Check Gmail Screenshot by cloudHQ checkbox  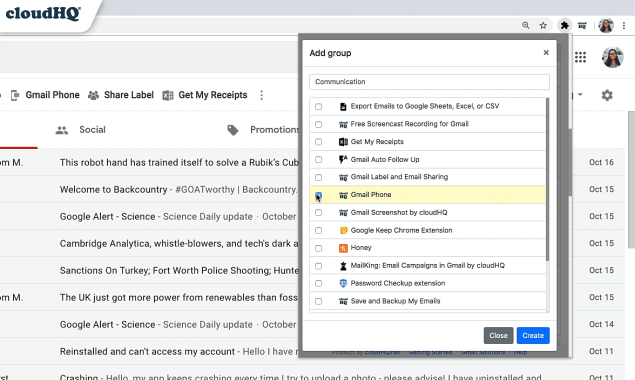(x=319, y=213)
